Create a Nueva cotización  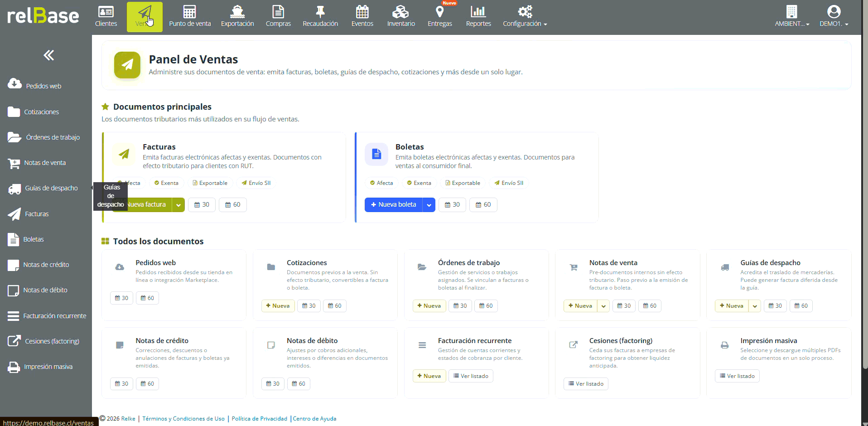[278, 306]
